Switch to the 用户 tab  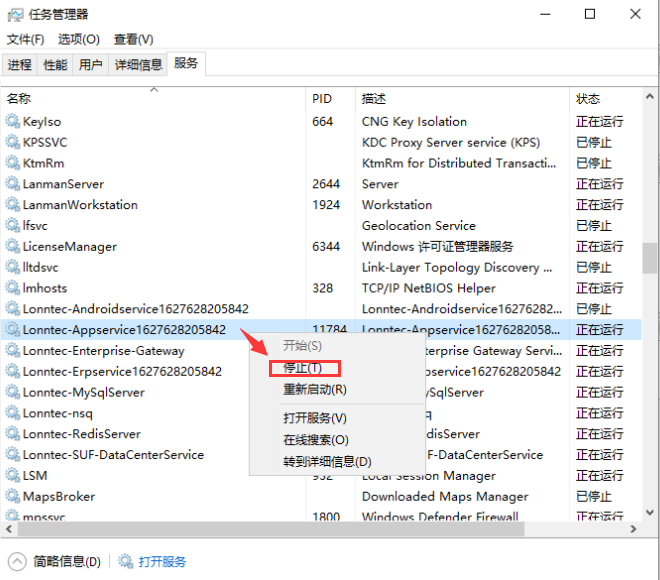(90, 65)
